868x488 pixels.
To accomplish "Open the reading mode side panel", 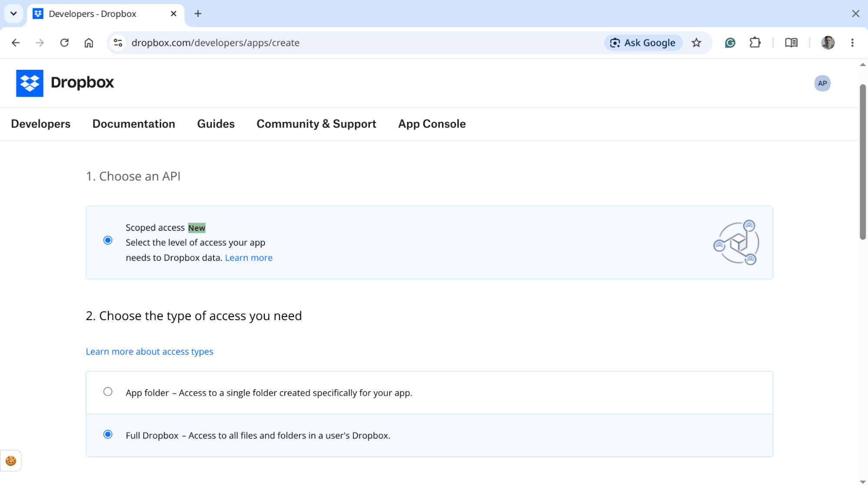I will [x=791, y=43].
